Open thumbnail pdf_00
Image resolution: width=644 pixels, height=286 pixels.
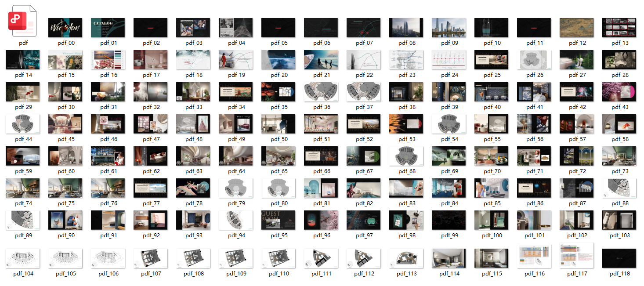65,28
